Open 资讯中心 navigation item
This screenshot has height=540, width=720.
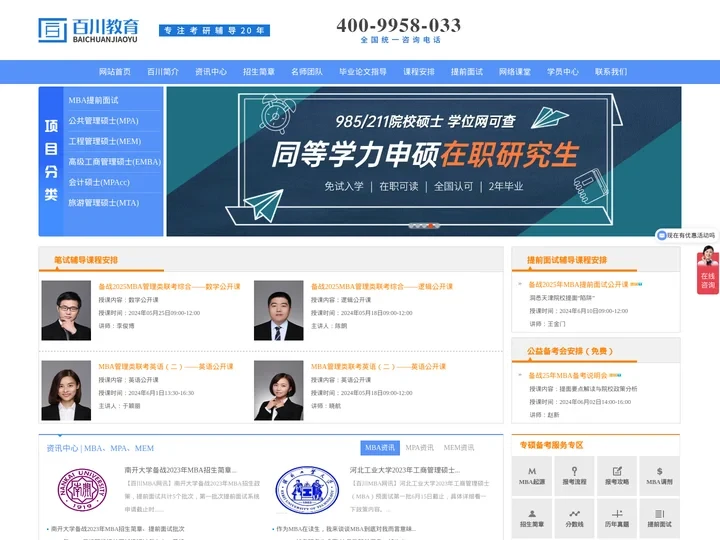coord(211,72)
